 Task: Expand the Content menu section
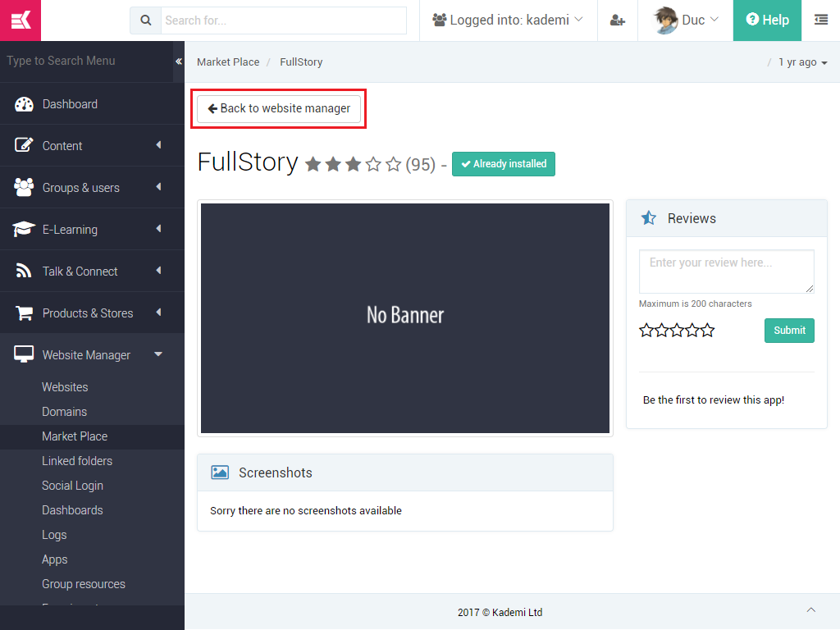pos(158,145)
